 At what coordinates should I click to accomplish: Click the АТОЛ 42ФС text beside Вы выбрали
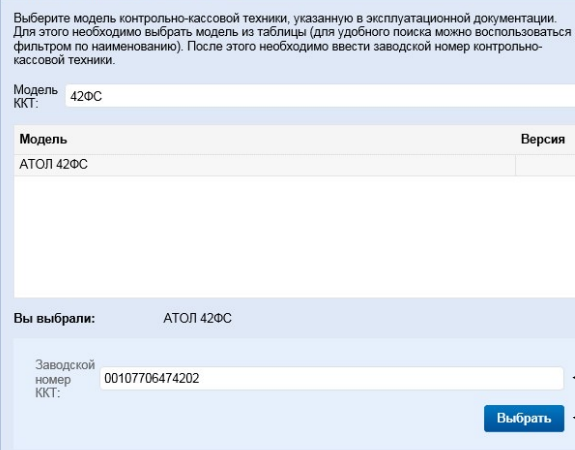click(197, 318)
